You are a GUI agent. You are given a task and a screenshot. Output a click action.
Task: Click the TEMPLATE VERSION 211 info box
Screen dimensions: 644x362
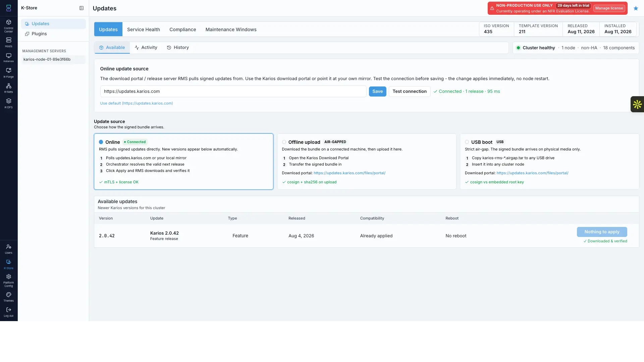click(x=538, y=29)
